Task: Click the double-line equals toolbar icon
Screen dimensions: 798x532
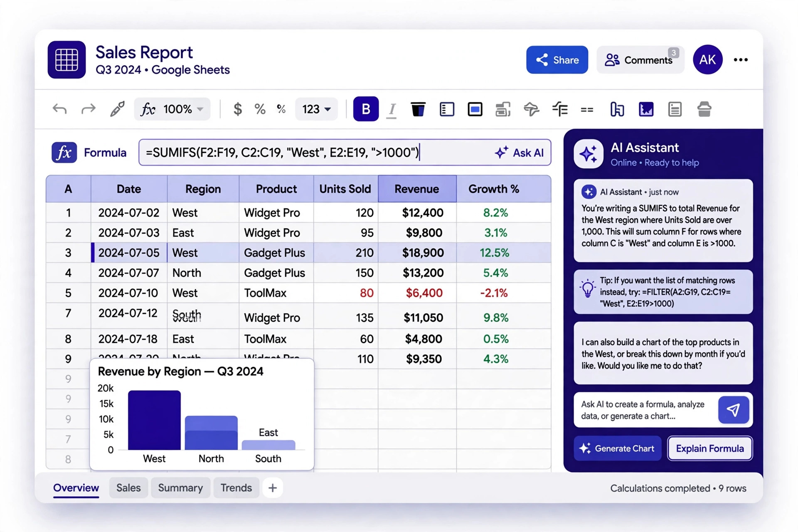Action: 587,110
